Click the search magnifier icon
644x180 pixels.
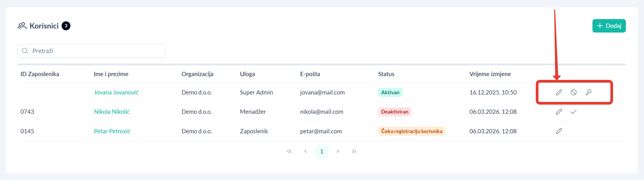coord(25,51)
